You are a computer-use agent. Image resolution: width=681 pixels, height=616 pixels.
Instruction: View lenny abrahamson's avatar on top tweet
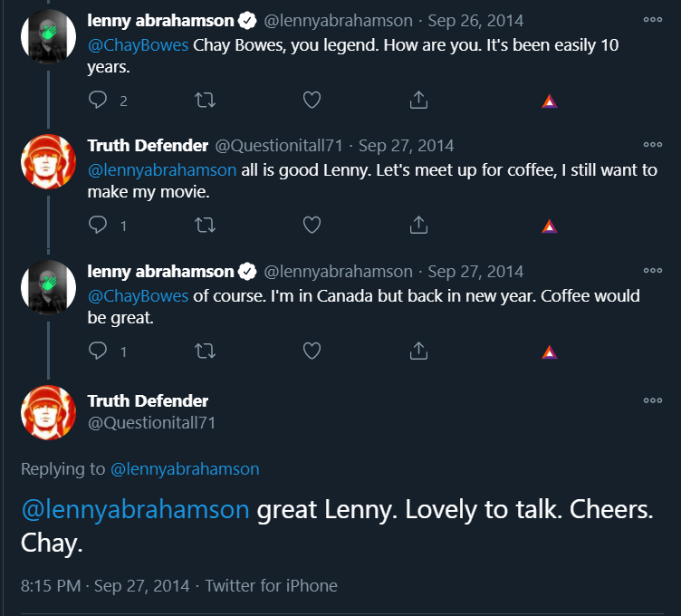coord(48,36)
